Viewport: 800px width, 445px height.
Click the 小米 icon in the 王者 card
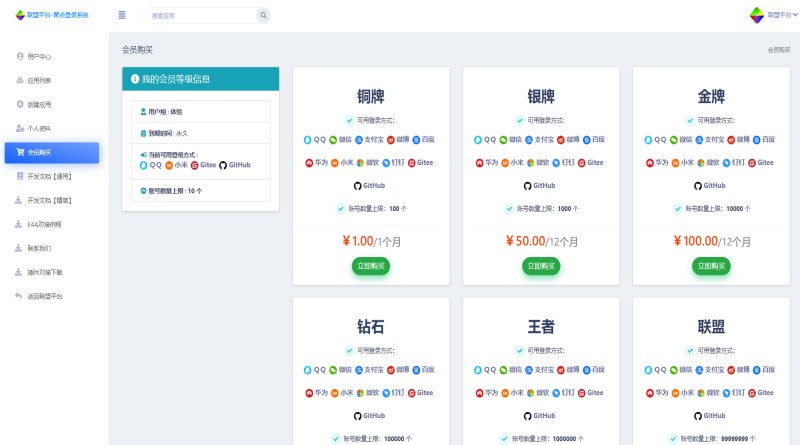coord(505,393)
